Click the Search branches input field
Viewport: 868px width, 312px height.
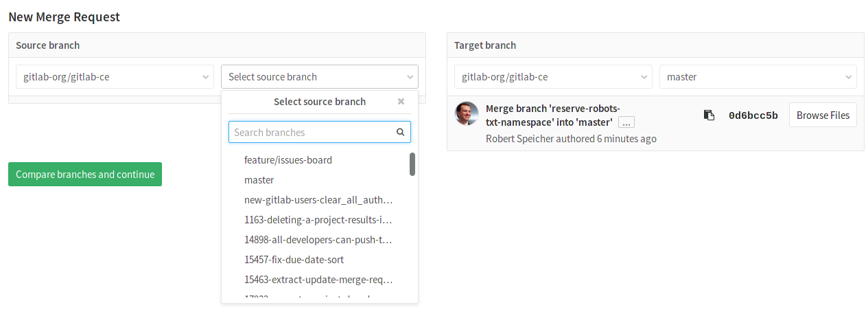point(312,132)
